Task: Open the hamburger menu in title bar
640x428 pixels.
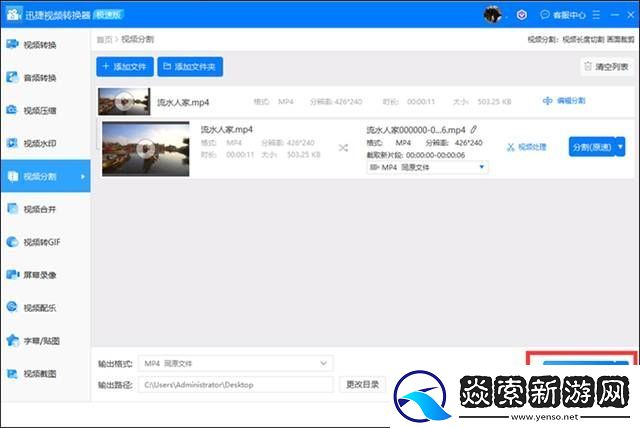Action: (596, 15)
